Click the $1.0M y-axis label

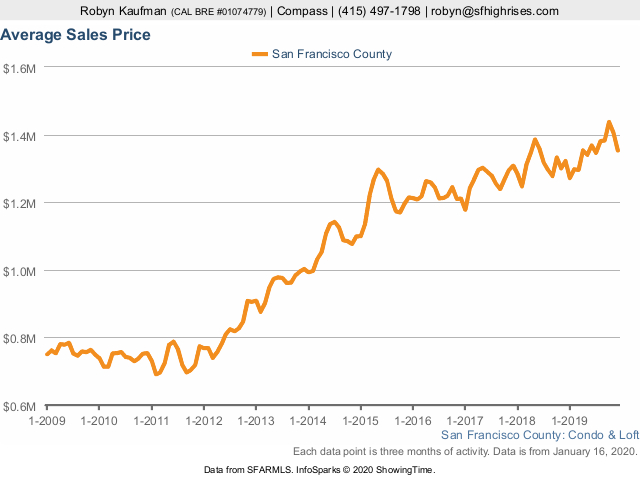tap(19, 271)
